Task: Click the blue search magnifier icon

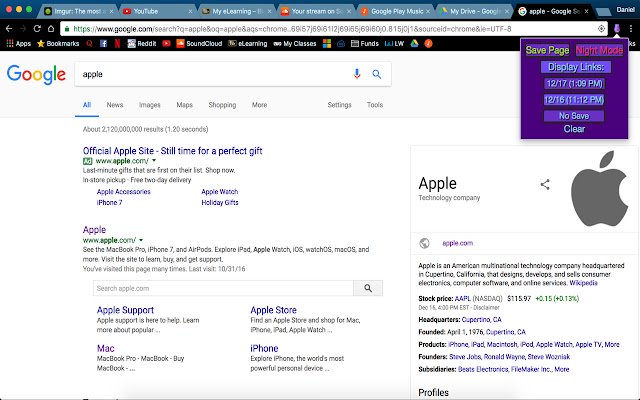Action: tap(377, 74)
